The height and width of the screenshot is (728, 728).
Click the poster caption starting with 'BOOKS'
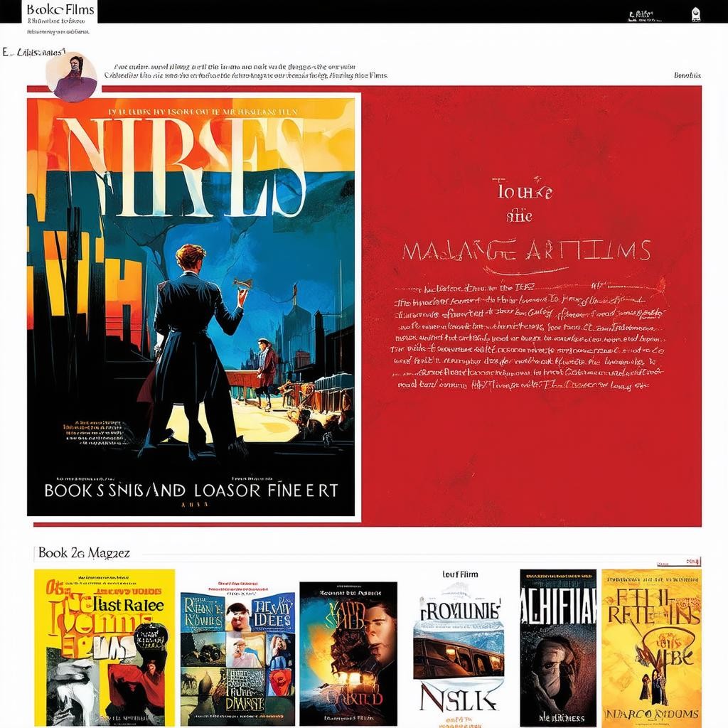191,490
